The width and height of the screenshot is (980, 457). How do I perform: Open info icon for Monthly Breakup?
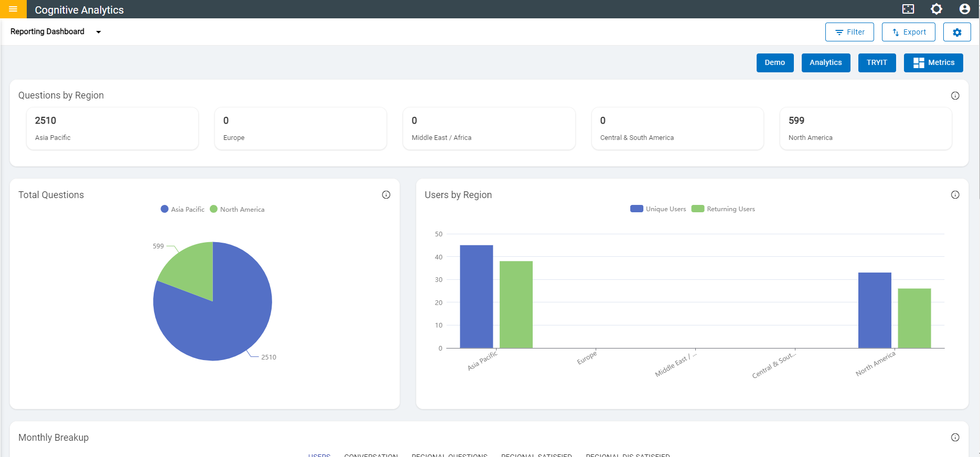point(955,438)
